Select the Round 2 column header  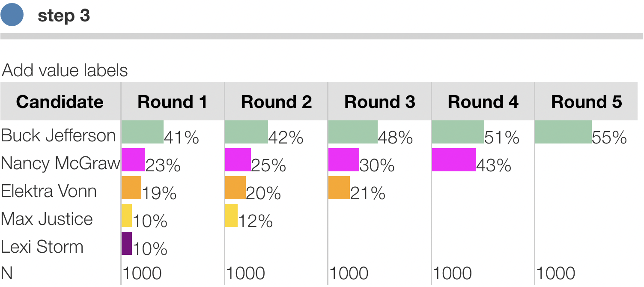click(276, 102)
